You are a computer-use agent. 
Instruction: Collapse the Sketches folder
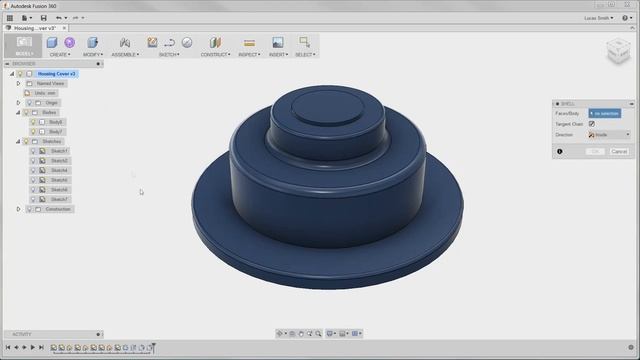click(18, 142)
